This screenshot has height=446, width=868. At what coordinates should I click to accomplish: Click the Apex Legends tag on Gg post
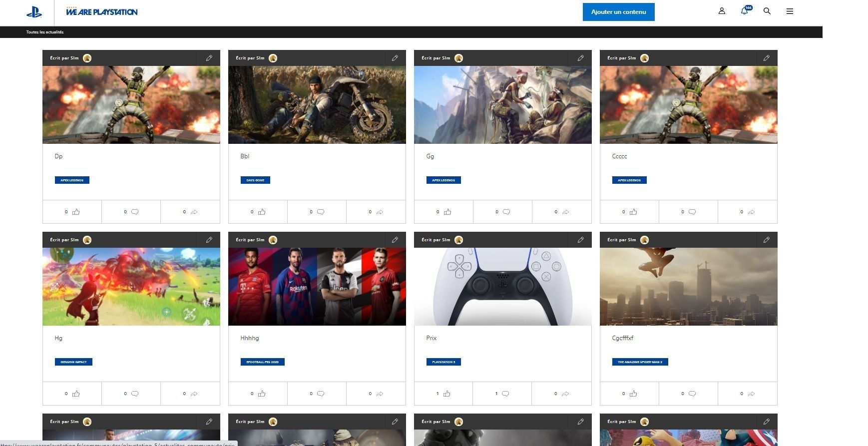443,180
